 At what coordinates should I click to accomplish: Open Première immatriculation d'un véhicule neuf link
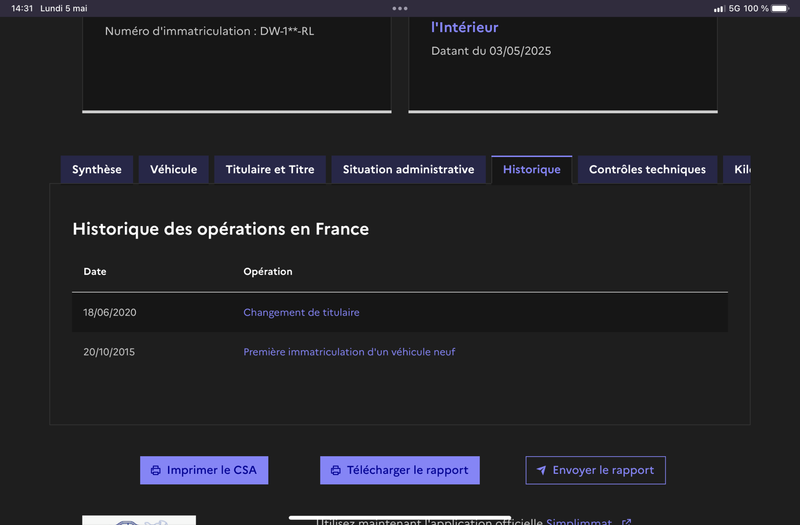click(x=349, y=352)
